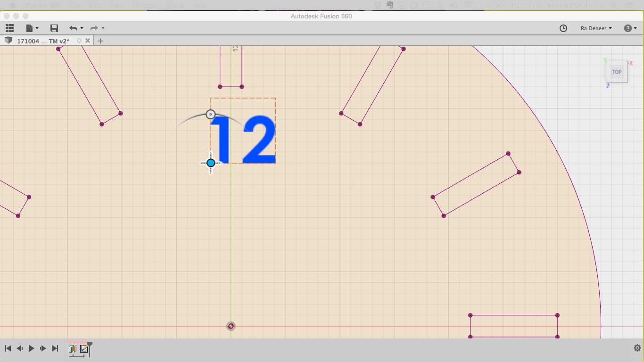644x362 pixels.
Task: Open the Ra Deheer account dropdown
Action: pyautogui.click(x=596, y=28)
